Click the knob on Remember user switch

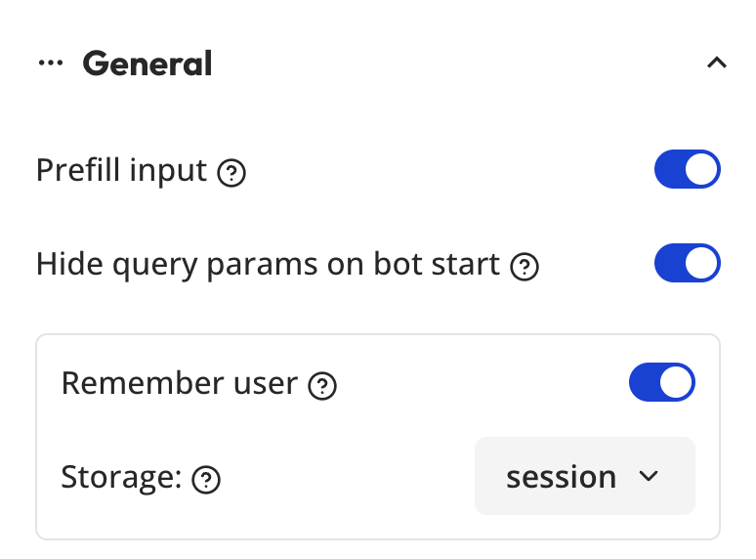click(x=676, y=382)
